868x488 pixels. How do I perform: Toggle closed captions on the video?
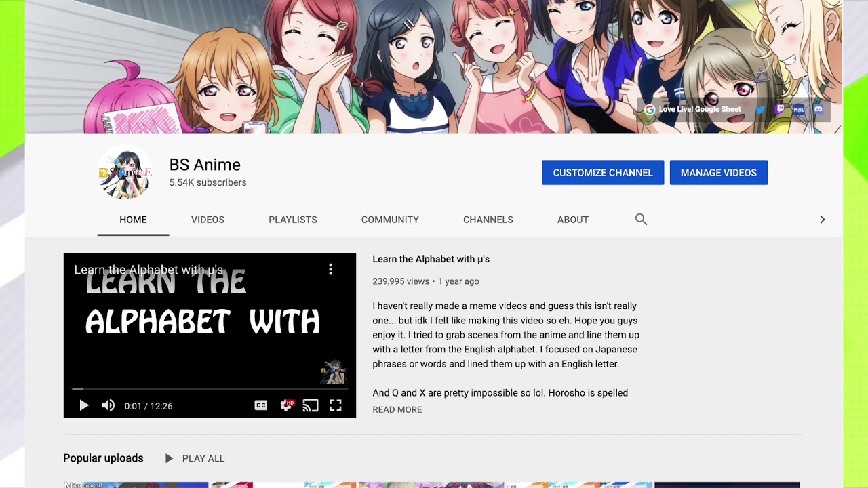[261, 405]
